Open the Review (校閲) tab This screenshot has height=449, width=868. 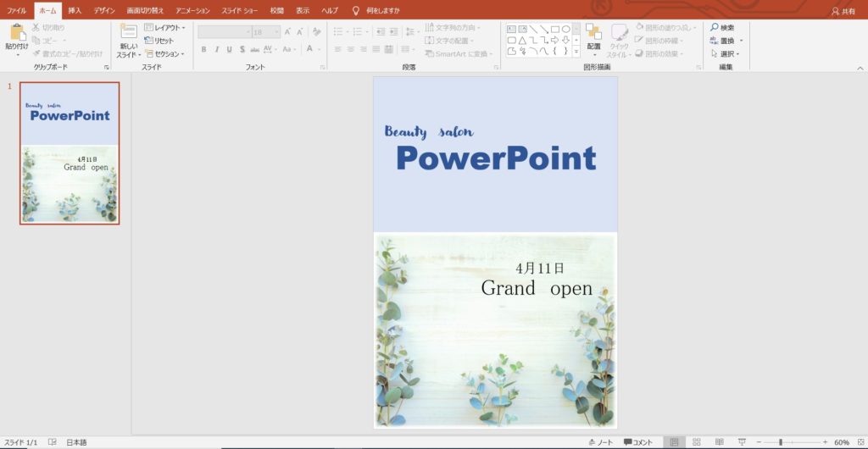coord(277,10)
